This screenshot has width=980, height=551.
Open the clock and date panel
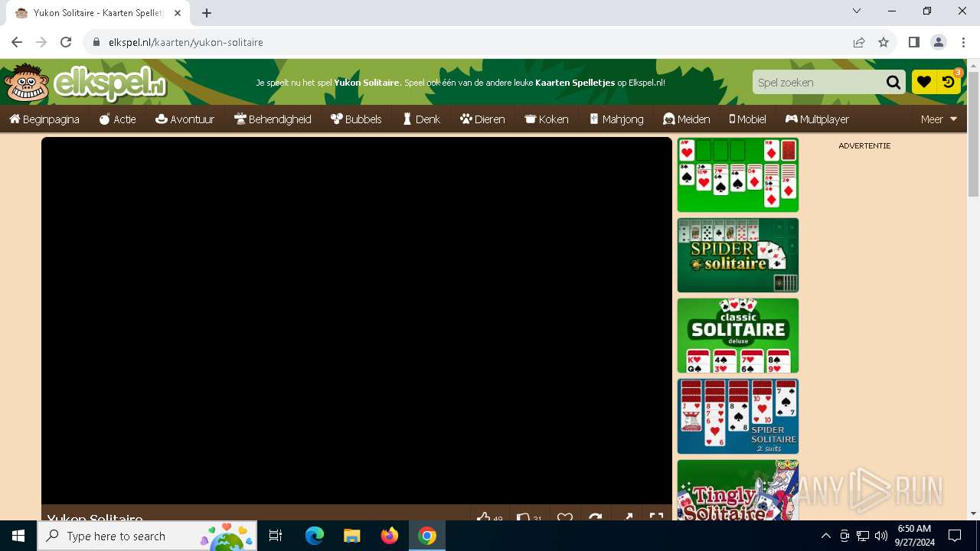click(x=913, y=536)
